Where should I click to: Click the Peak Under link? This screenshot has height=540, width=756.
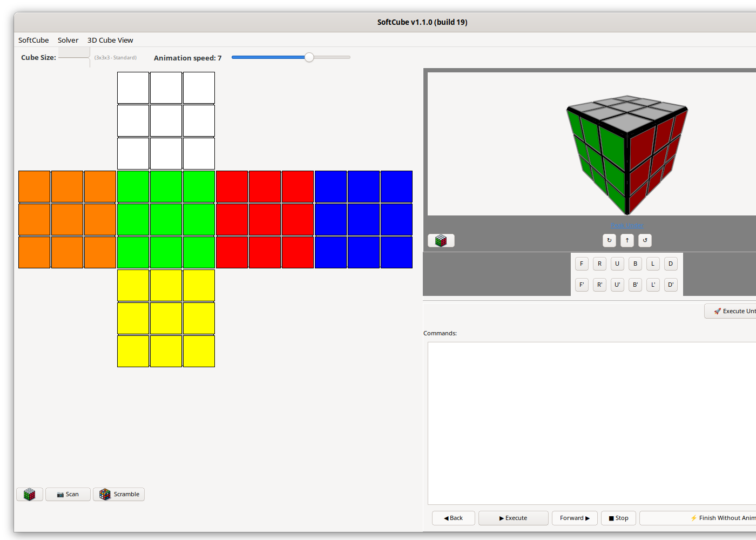(627, 225)
